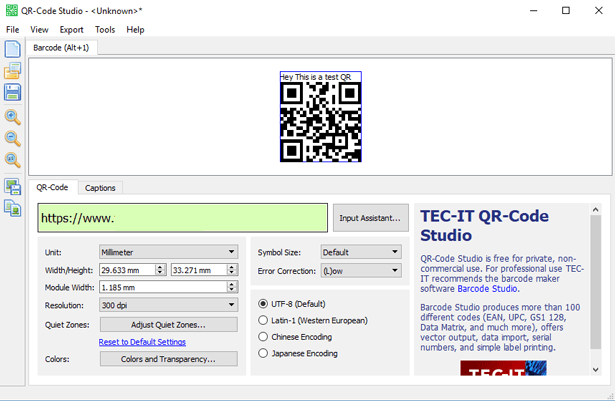This screenshot has height=401, width=615.
Task: Open the Help menu
Action: point(135,30)
